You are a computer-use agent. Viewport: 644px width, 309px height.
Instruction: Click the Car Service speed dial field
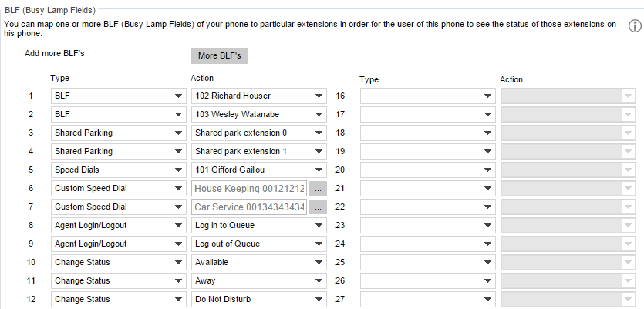click(x=250, y=207)
